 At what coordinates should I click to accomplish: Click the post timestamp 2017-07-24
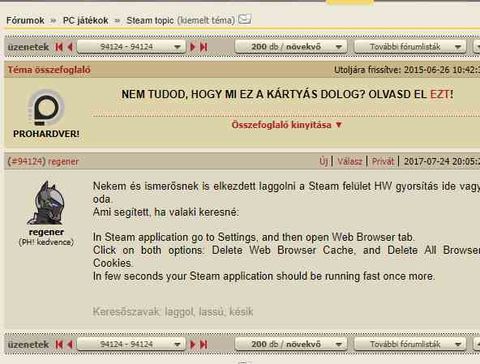442,162
